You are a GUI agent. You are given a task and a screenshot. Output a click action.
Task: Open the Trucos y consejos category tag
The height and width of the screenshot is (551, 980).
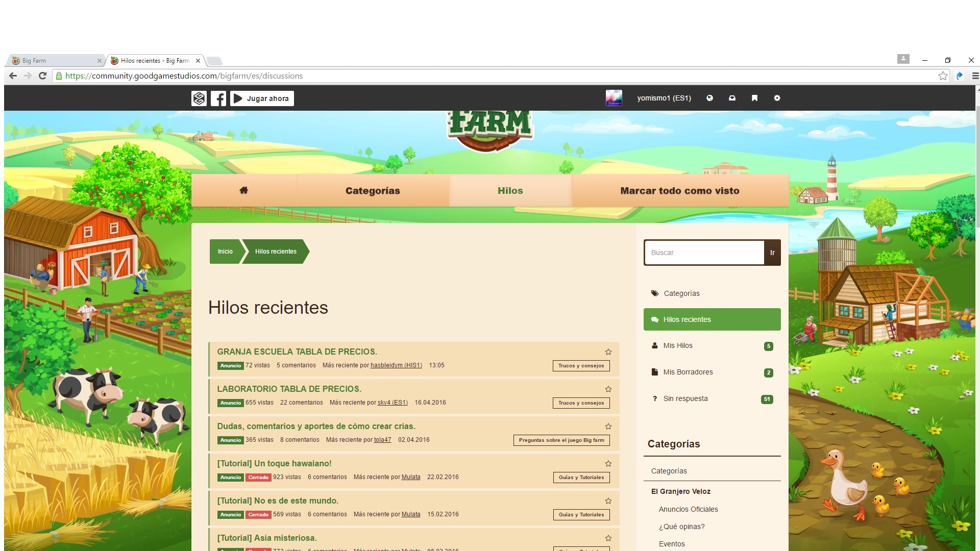click(581, 366)
